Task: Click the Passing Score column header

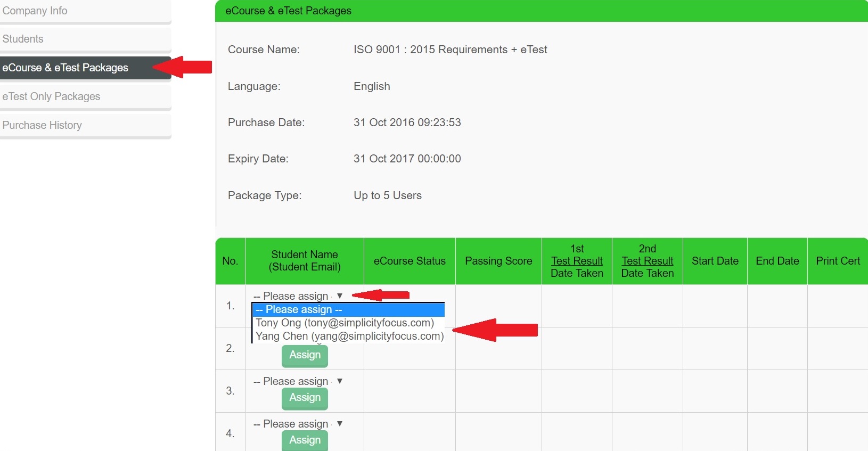Action: tap(498, 261)
